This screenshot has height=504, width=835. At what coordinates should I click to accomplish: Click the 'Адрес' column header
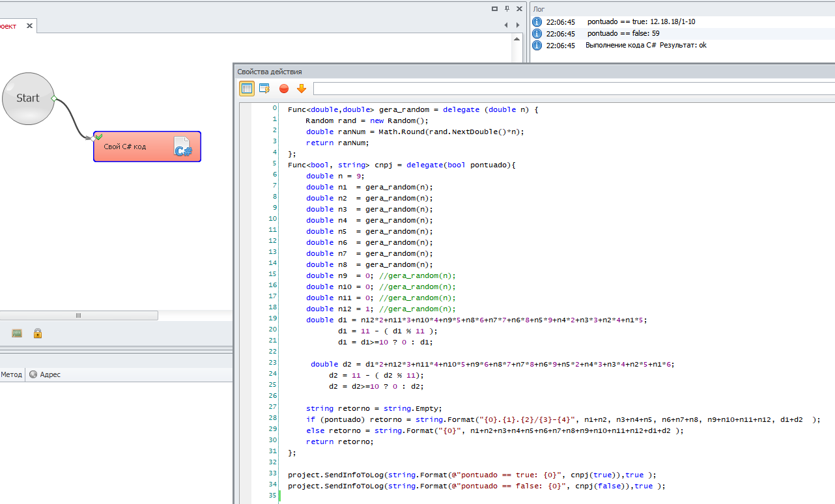point(50,374)
